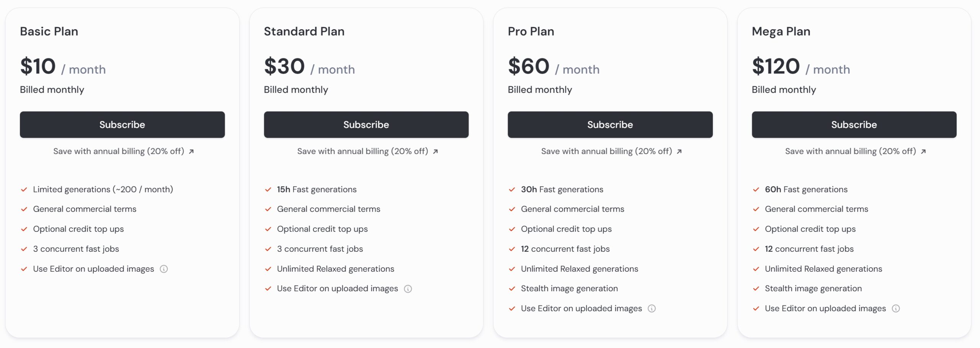Click checkmark beside 15h Fast generations
The height and width of the screenshot is (348, 980).
tap(268, 190)
